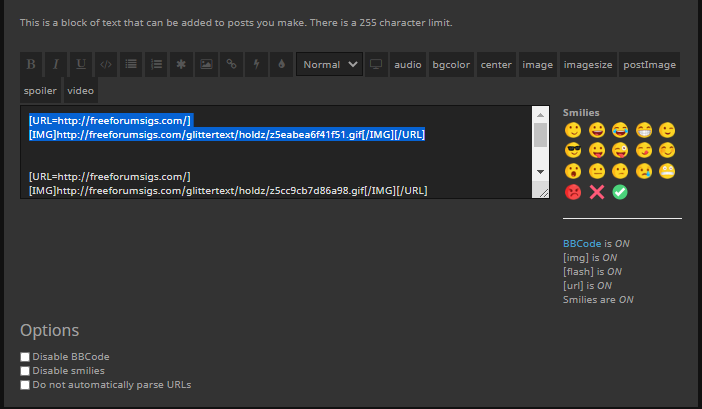
Task: Insert the video BBCode tag
Action: coord(81,90)
